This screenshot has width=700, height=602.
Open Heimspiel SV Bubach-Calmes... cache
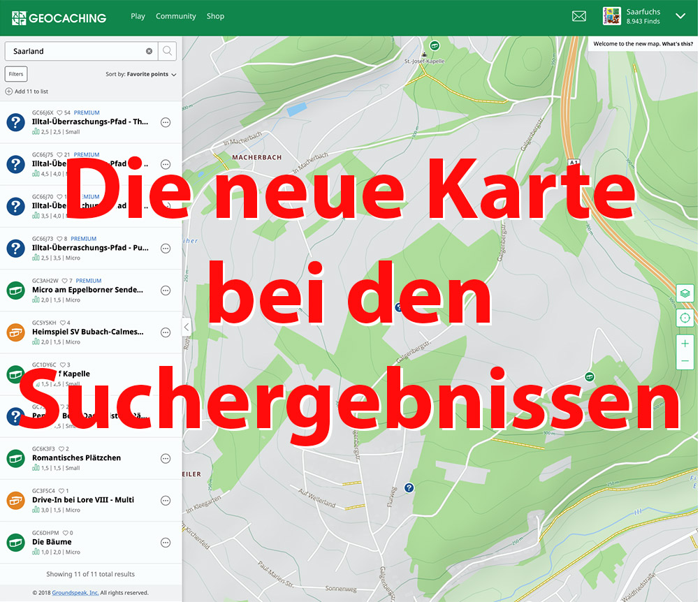tap(88, 332)
